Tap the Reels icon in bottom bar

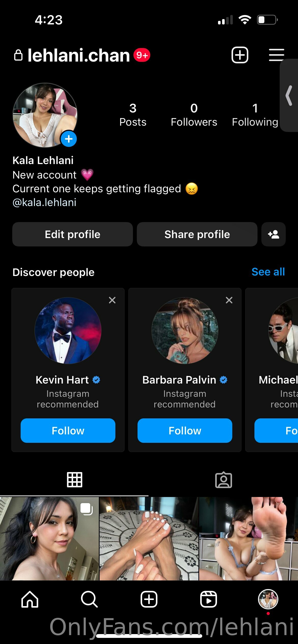click(x=208, y=599)
